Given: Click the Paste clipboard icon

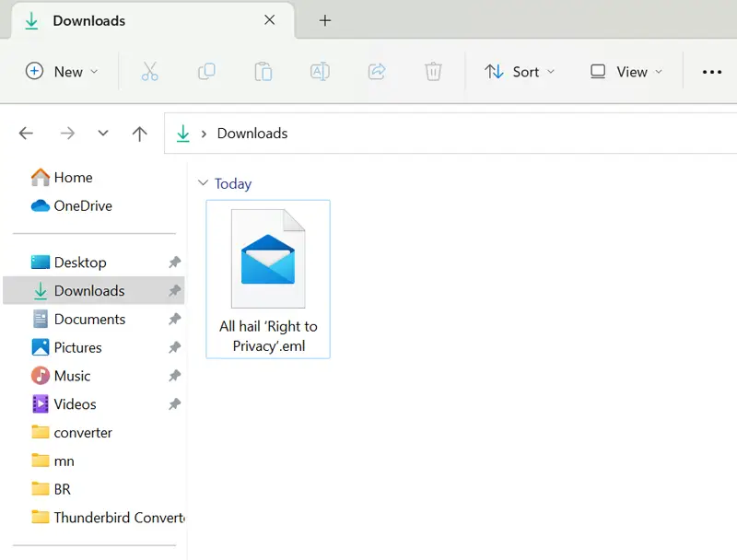Looking at the screenshot, I should coord(263,72).
